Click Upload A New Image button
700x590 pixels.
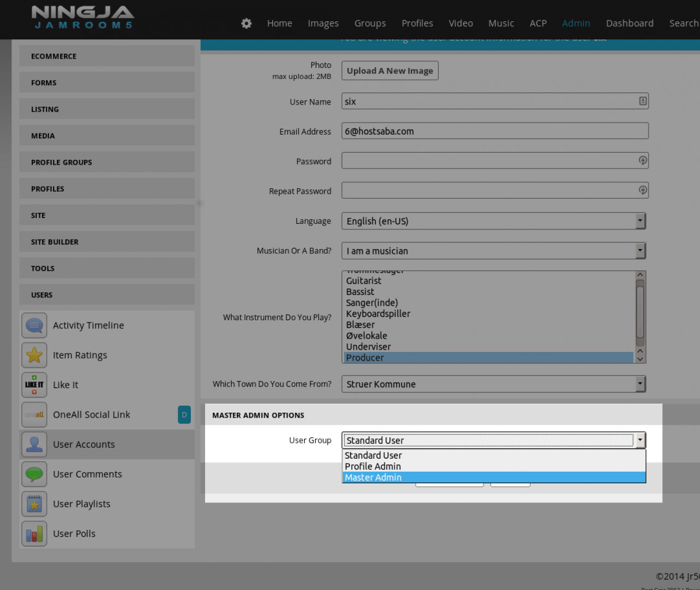tap(390, 71)
